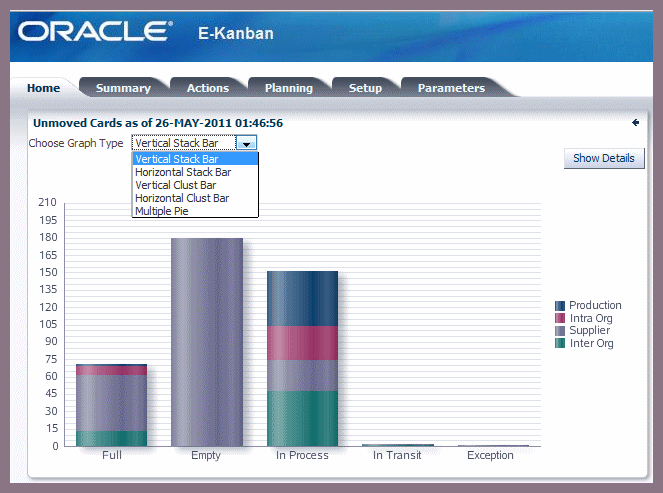Click the Exception axis label
663x493 pixels.
coord(490,456)
